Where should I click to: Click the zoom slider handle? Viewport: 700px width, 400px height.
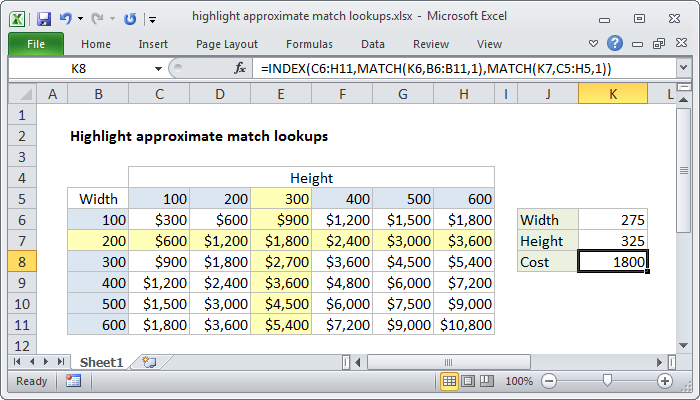[607, 380]
